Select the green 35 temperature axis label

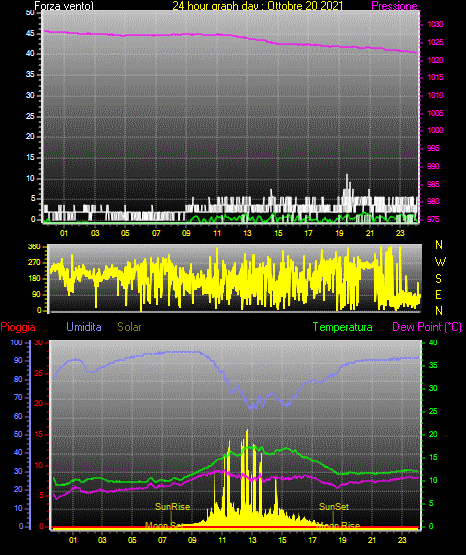[x=433, y=366]
